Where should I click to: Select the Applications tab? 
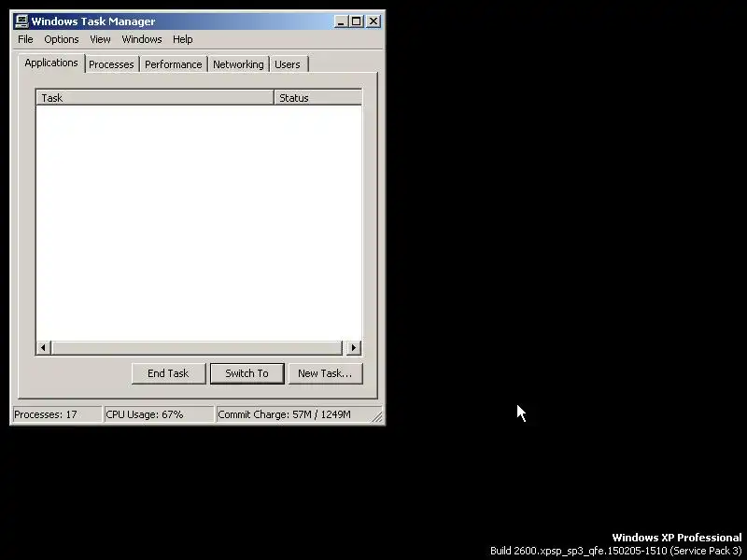tap(51, 63)
